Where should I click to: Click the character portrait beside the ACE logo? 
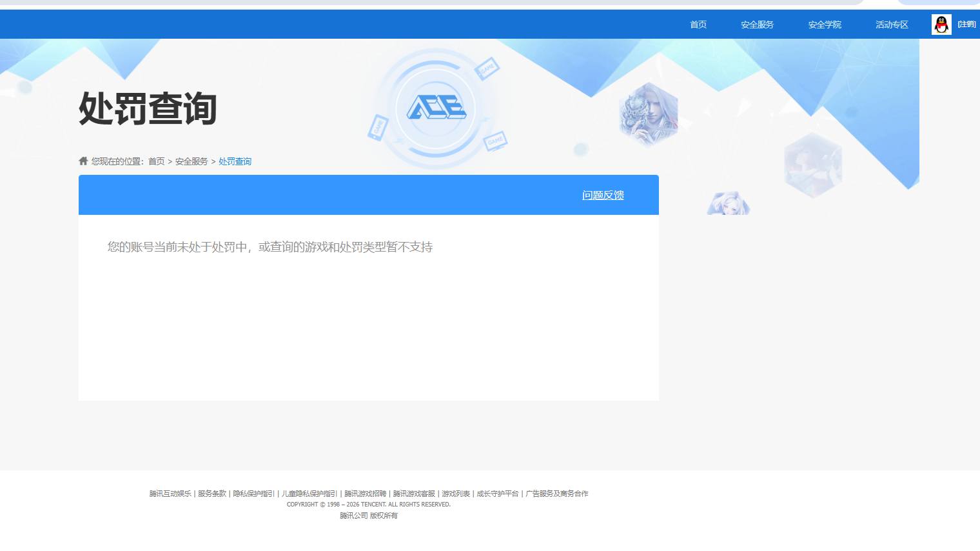[648, 115]
